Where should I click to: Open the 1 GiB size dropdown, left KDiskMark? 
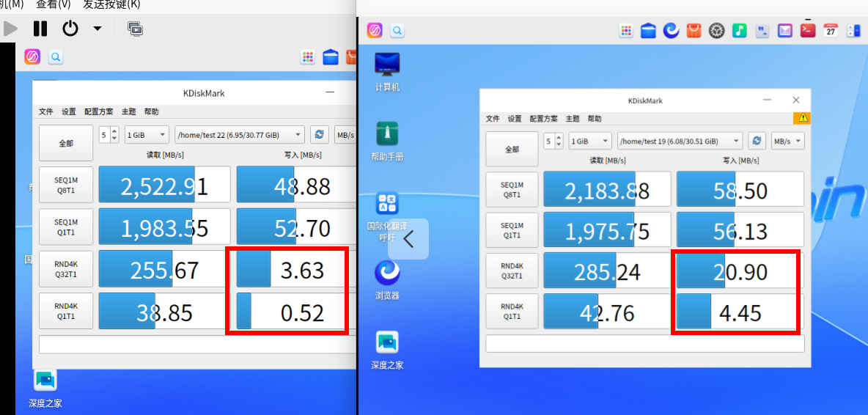click(x=147, y=134)
